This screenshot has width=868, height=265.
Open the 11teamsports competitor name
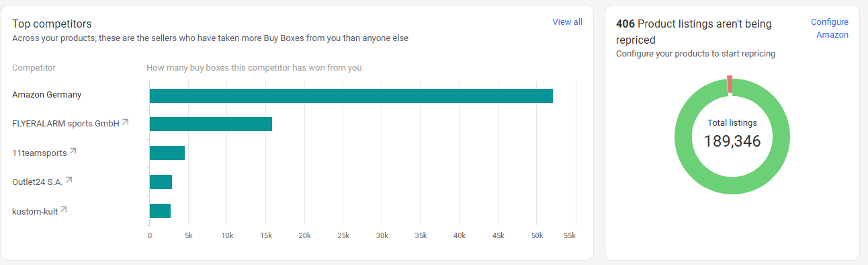point(40,153)
